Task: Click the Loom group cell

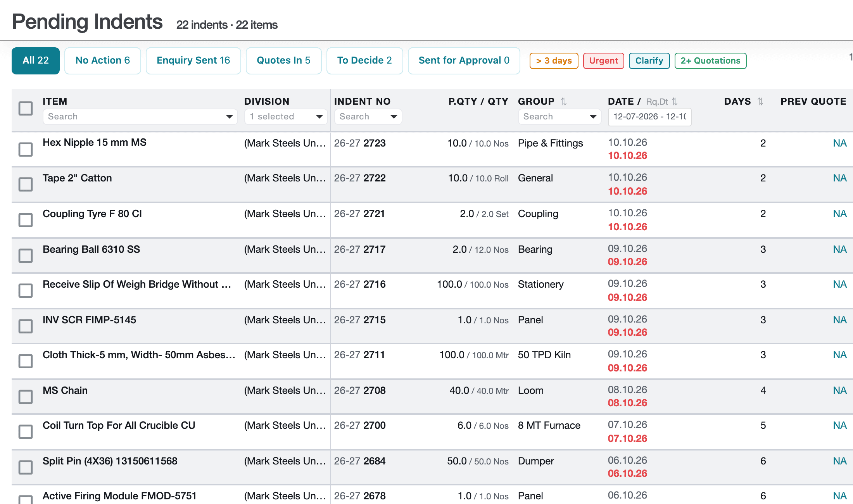Action: click(531, 390)
